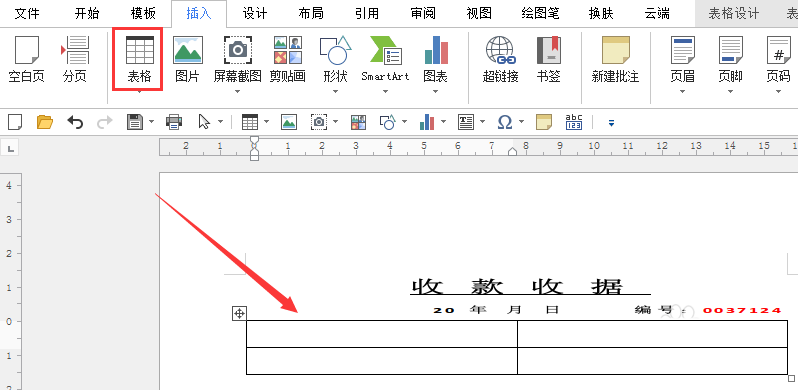798x390 pixels.
Task: Insert a blank page (空白页)
Action: [x=26, y=59]
